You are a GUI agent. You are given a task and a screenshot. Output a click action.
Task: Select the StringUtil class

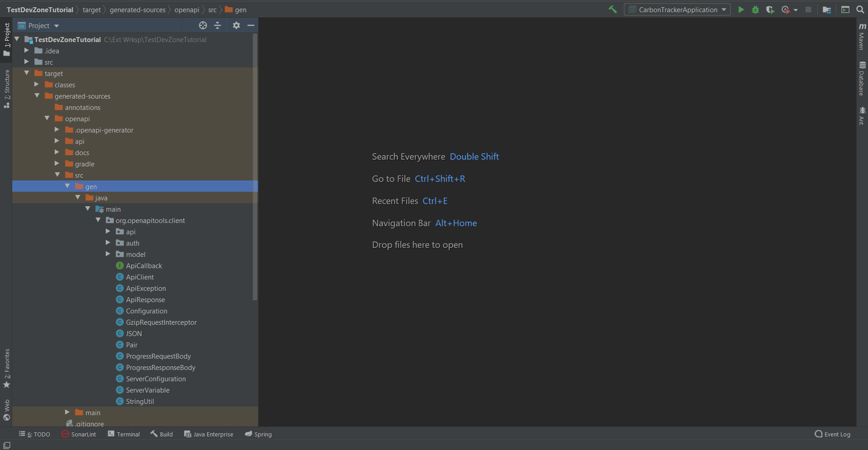135,401
